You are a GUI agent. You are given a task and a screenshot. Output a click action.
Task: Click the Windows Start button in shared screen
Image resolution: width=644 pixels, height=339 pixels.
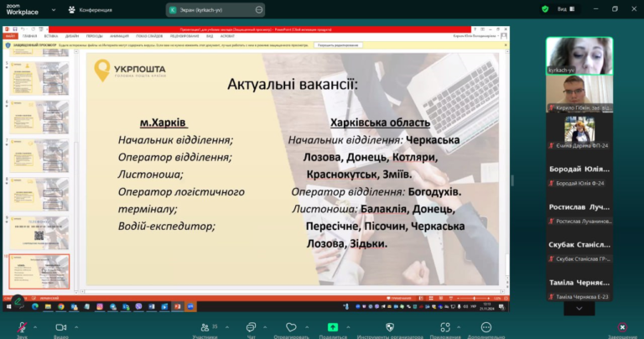pos(8,306)
